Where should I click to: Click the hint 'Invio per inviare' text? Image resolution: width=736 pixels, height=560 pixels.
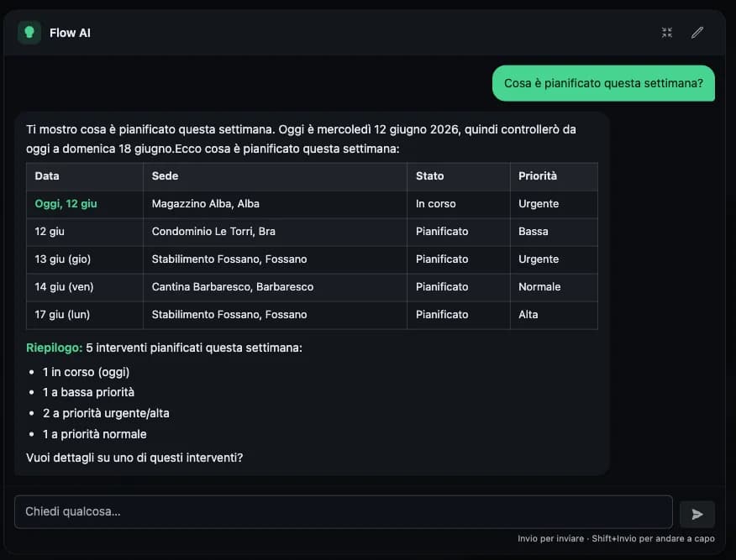(550, 538)
